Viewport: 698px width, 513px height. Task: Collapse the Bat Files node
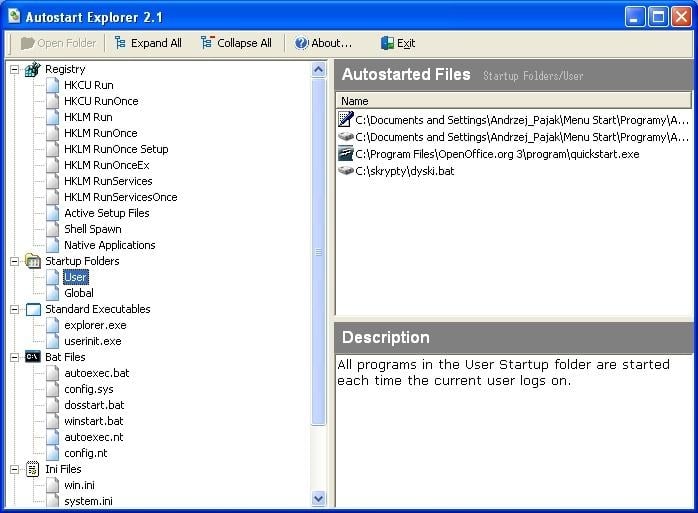tap(15, 358)
